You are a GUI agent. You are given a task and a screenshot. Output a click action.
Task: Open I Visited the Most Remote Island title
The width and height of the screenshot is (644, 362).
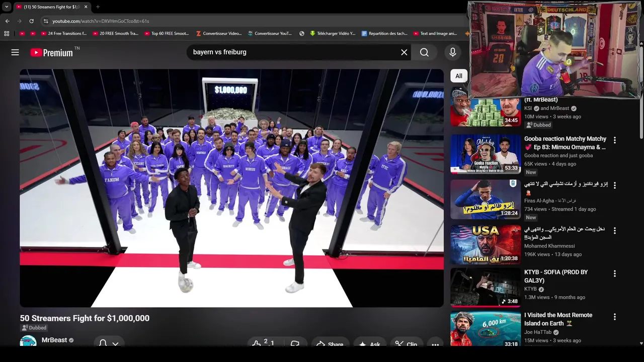[558, 319]
